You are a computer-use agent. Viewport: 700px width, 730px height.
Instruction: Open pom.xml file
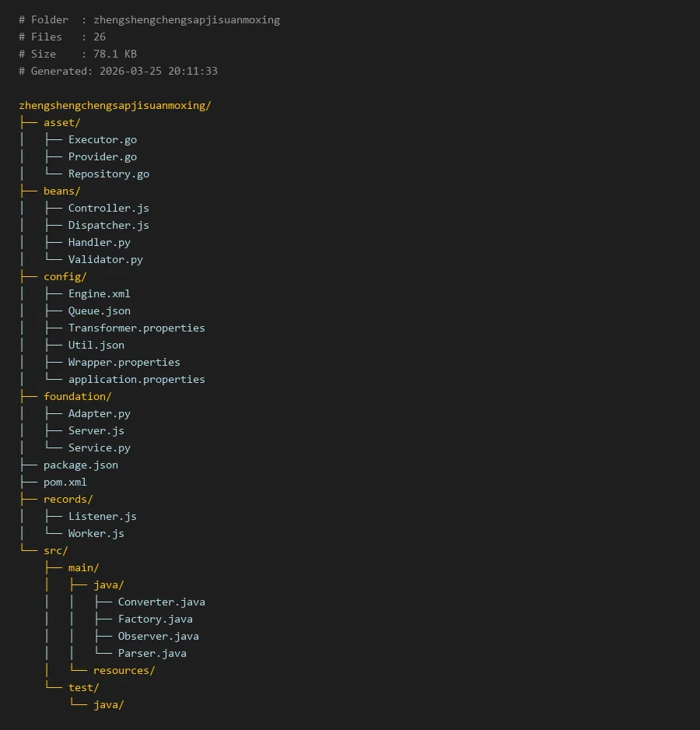65,483
